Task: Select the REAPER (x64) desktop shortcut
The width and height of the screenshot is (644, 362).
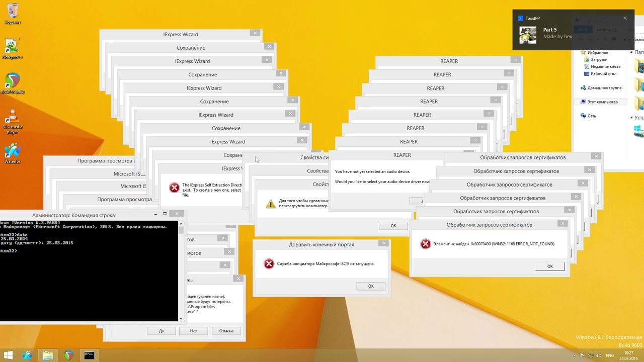Action: pyautogui.click(x=12, y=83)
